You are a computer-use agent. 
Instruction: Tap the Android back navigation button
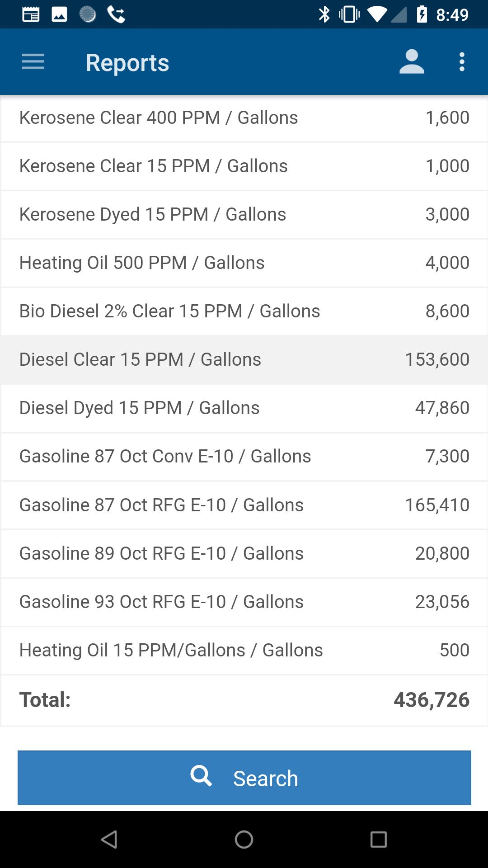tap(109, 840)
